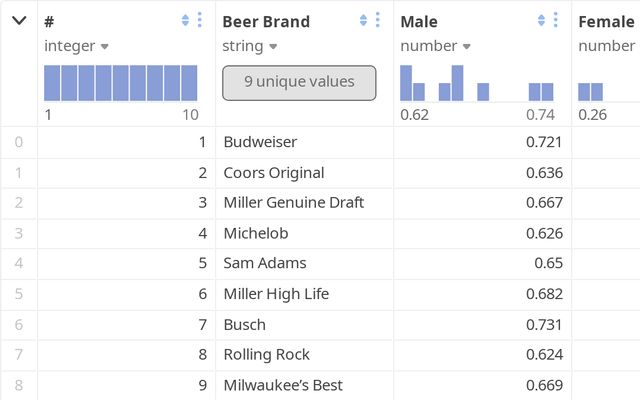Select the Female column header
The height and width of the screenshot is (400, 640).
(x=606, y=21)
